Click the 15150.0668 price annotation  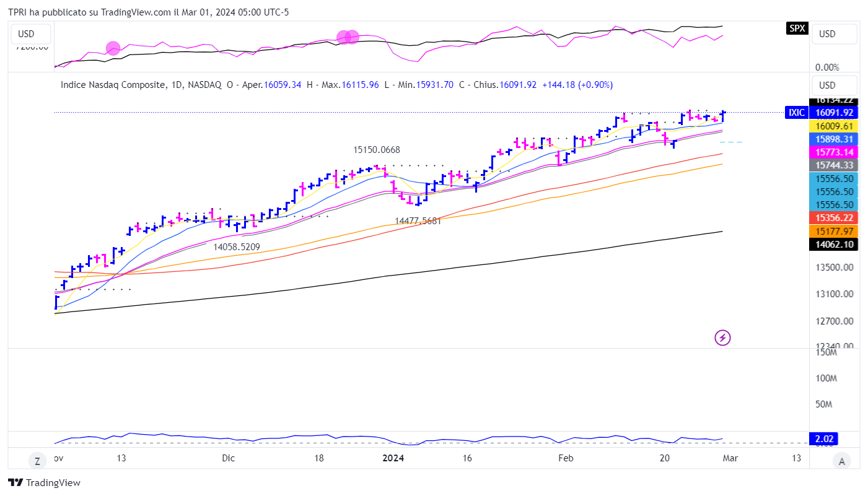377,150
